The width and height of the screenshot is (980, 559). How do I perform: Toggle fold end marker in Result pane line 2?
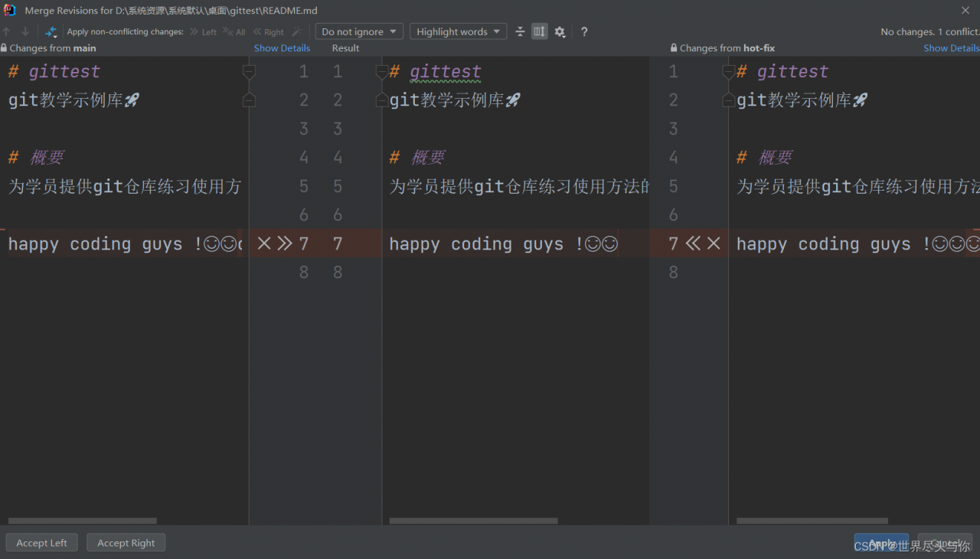382,100
